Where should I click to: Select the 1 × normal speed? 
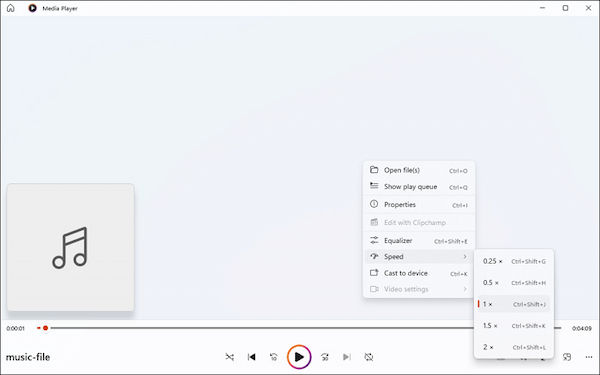click(514, 304)
